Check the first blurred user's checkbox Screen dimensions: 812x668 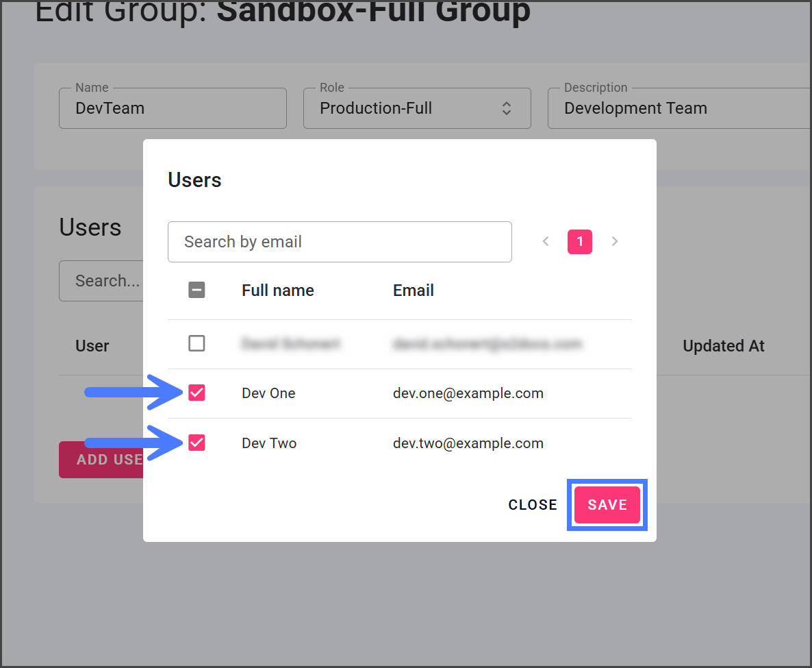[196, 343]
